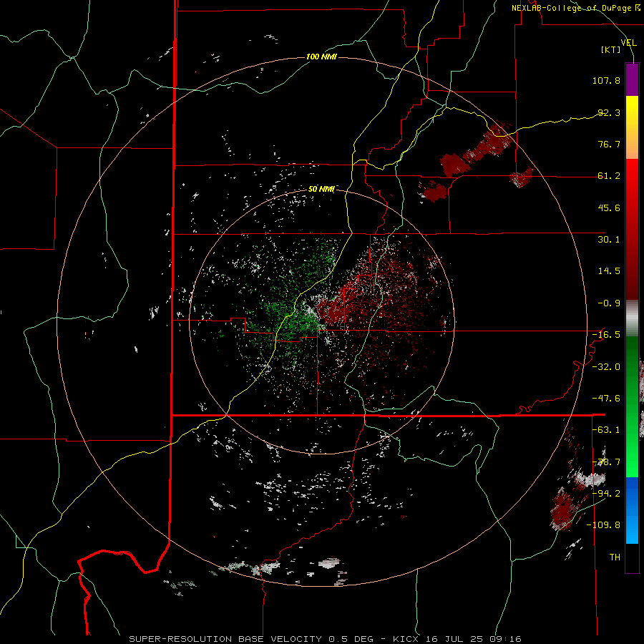Select the -47.6 velocity scale value
Screen dimensions: 644x644
[x=606, y=399]
